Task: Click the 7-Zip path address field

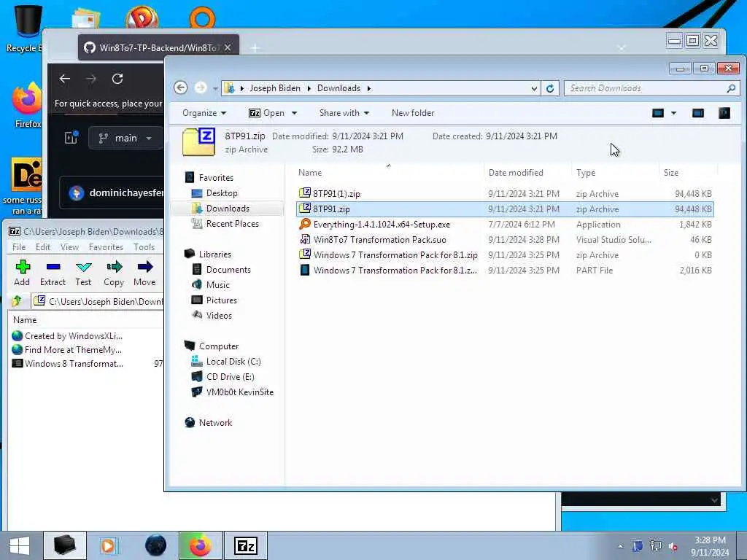Action: coord(98,301)
